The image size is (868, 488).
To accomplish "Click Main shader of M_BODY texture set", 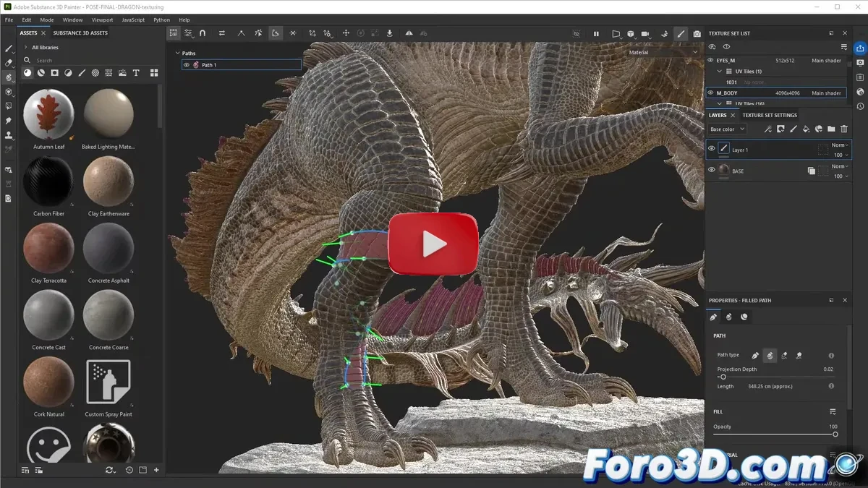I will (826, 93).
